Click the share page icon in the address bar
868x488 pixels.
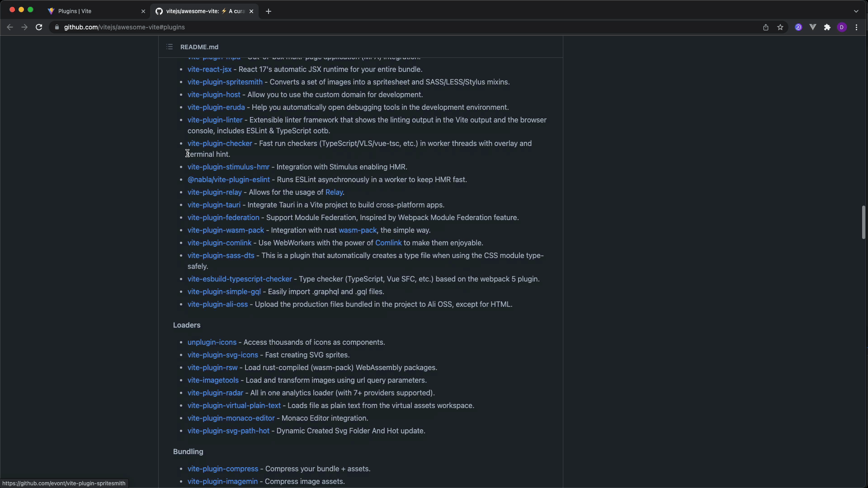766,27
